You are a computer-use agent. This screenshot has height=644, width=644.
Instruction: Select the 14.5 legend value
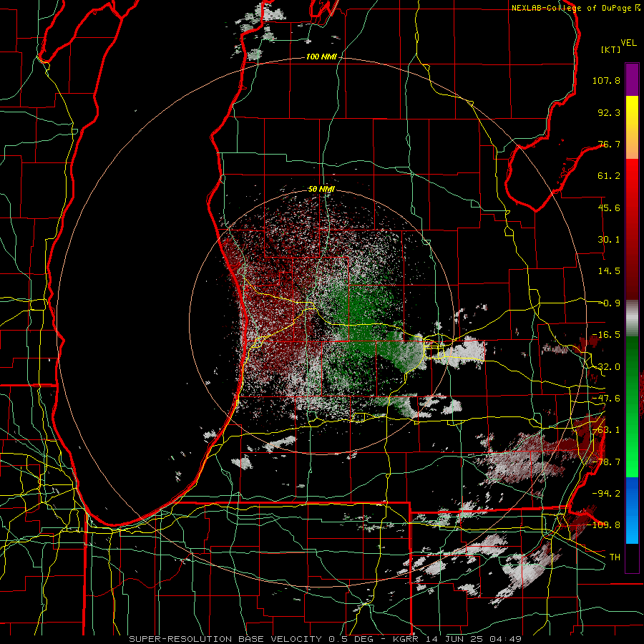coord(609,271)
